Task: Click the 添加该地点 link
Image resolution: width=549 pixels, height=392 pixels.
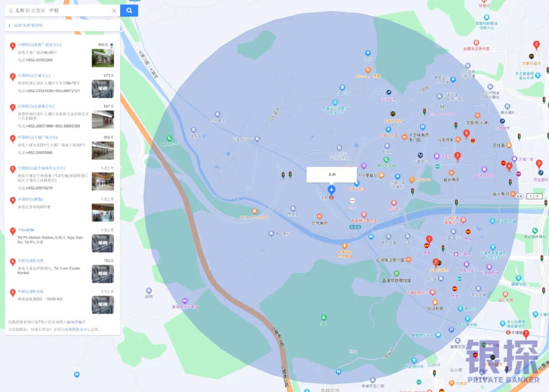Action: (x=76, y=322)
